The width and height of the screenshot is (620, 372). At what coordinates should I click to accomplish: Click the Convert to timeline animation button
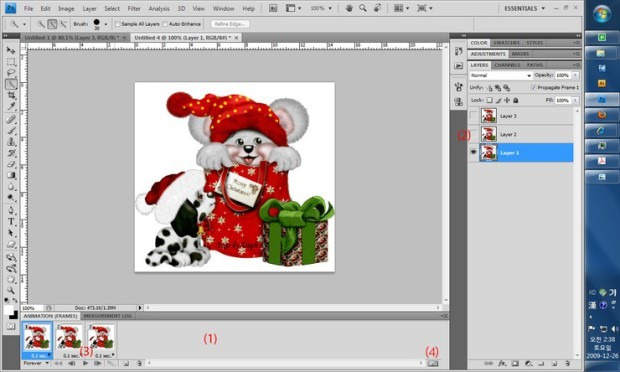click(433, 363)
